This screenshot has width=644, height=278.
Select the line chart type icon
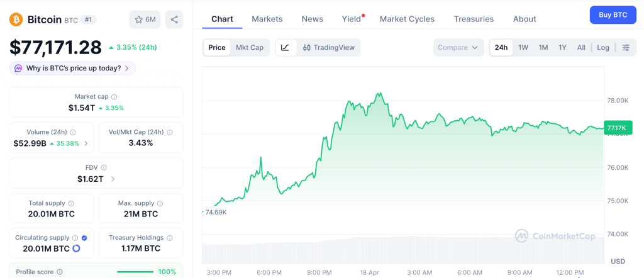tap(285, 47)
